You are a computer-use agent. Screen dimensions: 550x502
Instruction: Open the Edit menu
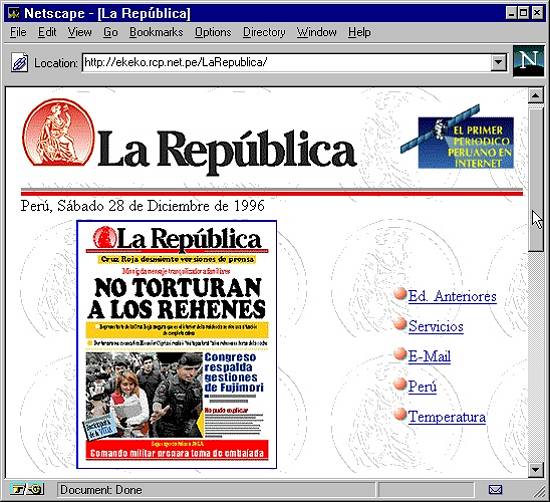[47, 32]
